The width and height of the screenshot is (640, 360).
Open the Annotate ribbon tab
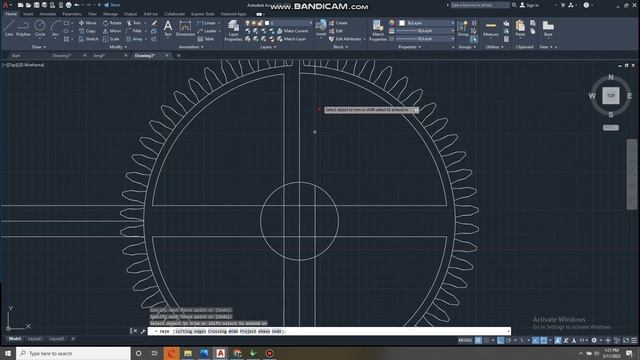(x=47, y=14)
